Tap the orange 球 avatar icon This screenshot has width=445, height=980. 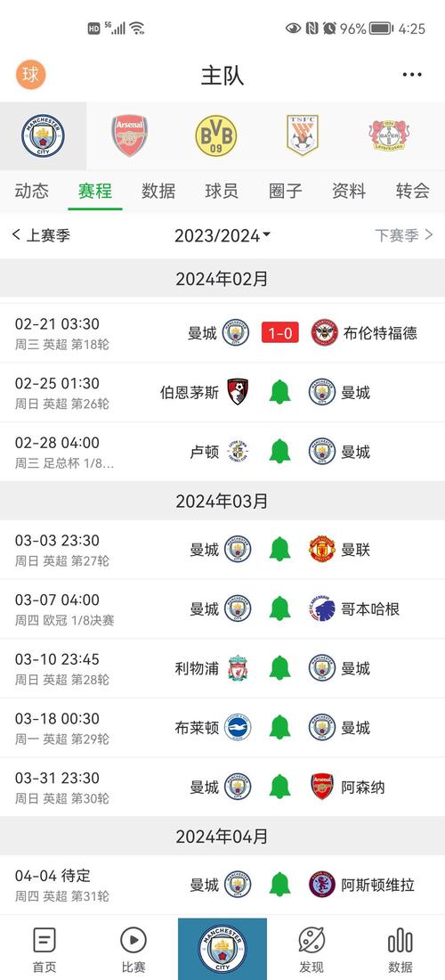(x=30, y=74)
